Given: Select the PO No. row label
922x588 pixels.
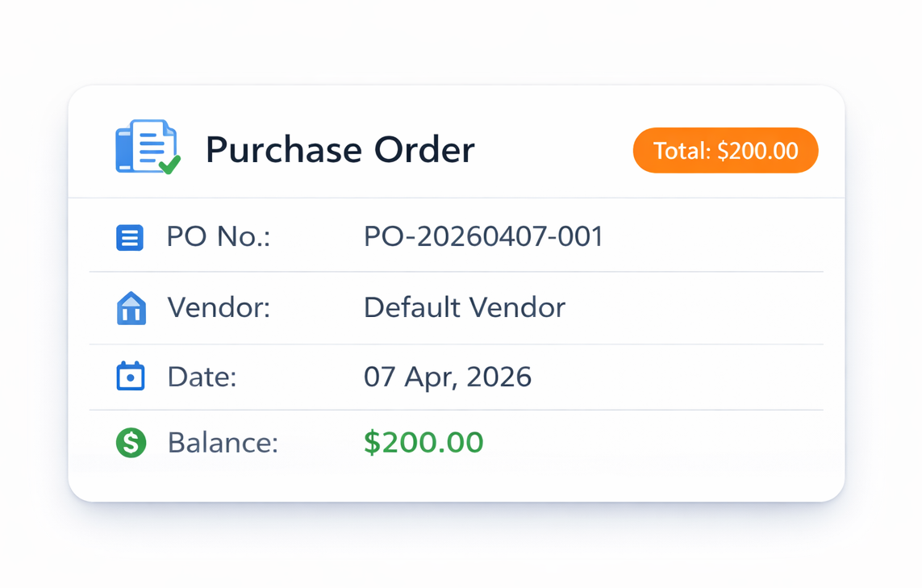Looking at the screenshot, I should pyautogui.click(x=216, y=236).
